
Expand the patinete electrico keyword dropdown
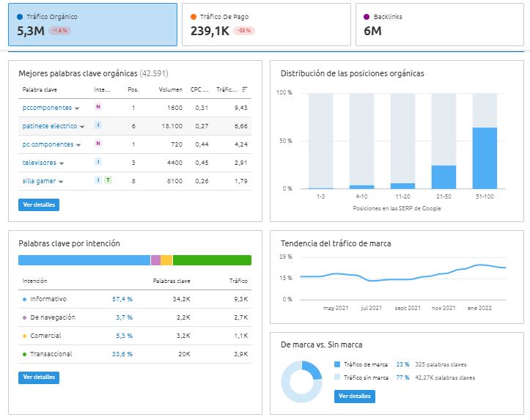click(x=82, y=127)
